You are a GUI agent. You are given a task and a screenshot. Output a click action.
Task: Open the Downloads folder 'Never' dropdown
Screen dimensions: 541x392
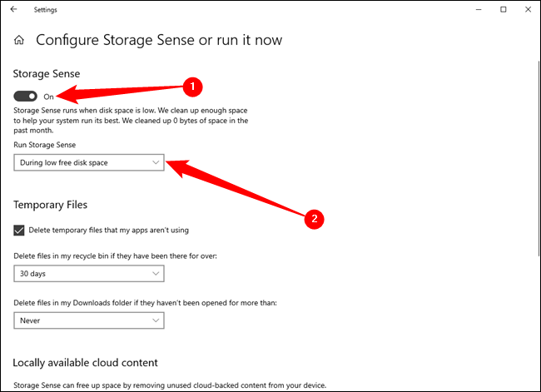(x=89, y=320)
